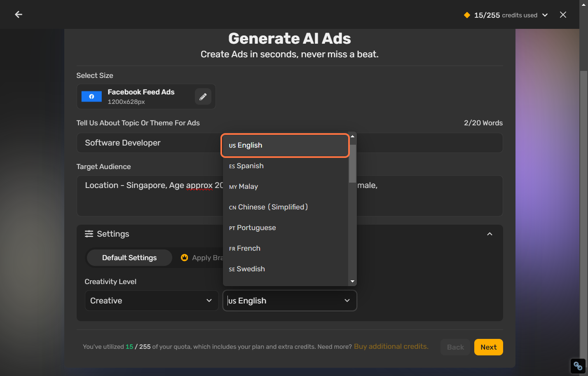This screenshot has width=588, height=376.
Task: Choose Spanish in the language list
Action: [285, 166]
